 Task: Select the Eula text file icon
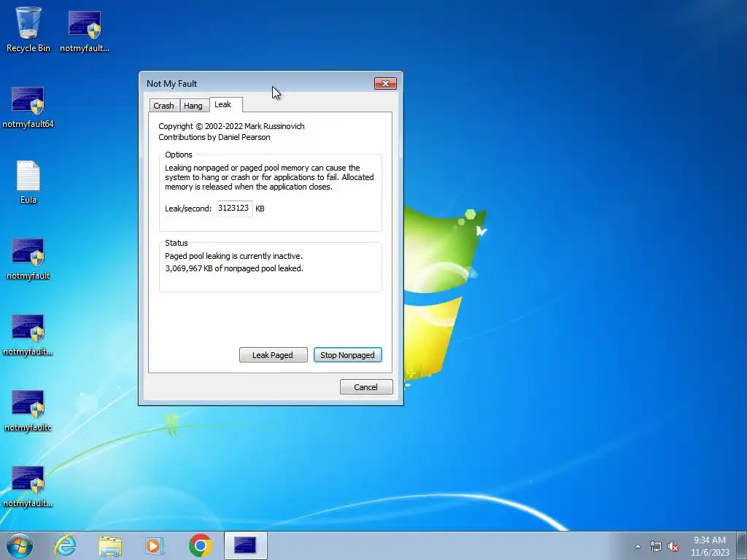click(x=28, y=182)
